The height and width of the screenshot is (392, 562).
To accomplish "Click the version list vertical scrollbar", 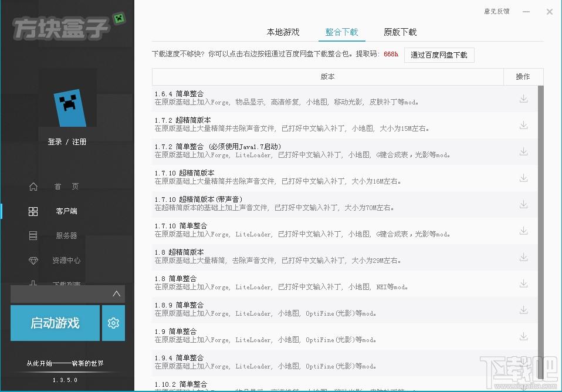I will tap(540, 232).
